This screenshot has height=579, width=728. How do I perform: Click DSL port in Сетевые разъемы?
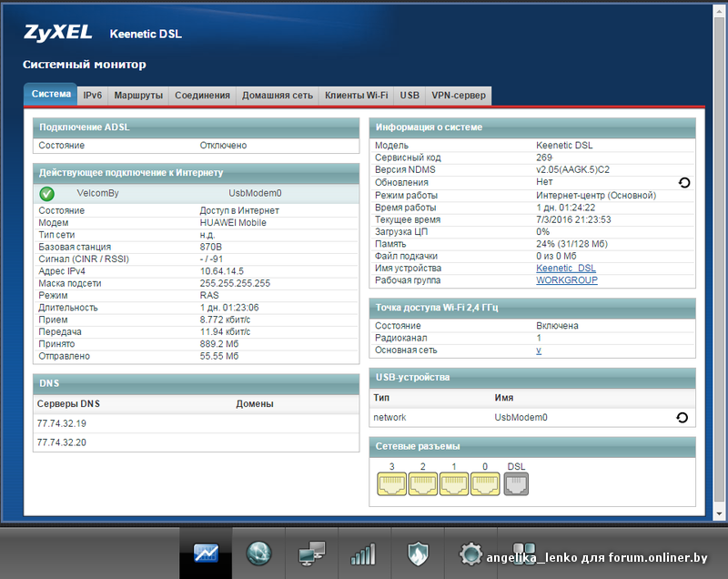pos(516,484)
